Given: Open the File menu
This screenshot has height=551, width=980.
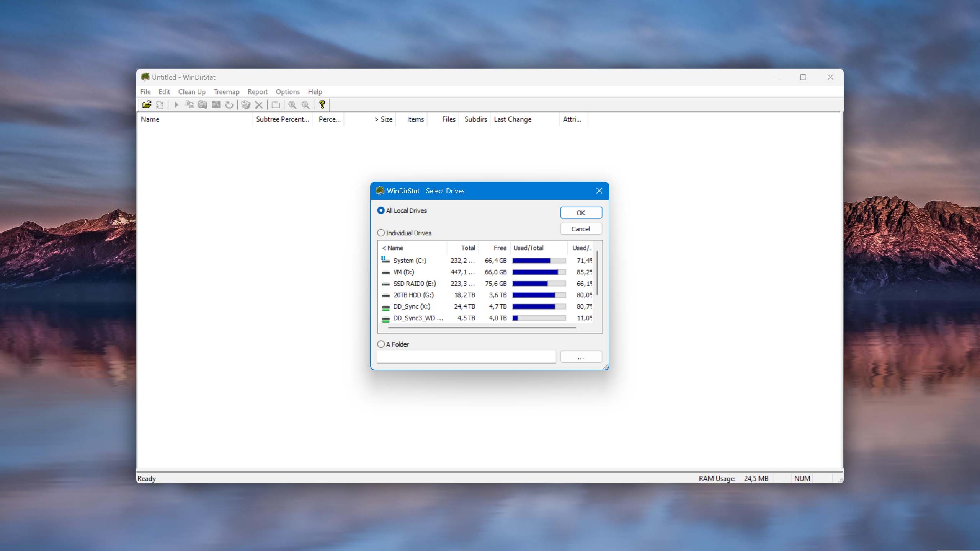Looking at the screenshot, I should [x=145, y=91].
